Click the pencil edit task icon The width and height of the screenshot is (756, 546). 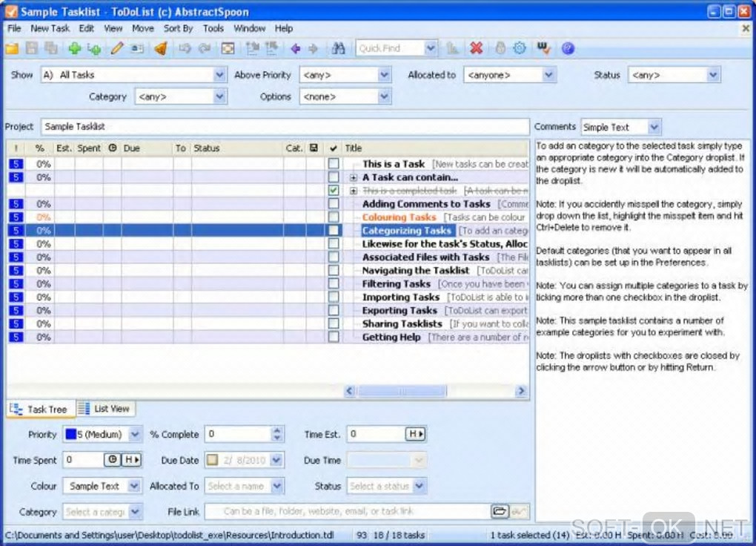[x=116, y=48]
